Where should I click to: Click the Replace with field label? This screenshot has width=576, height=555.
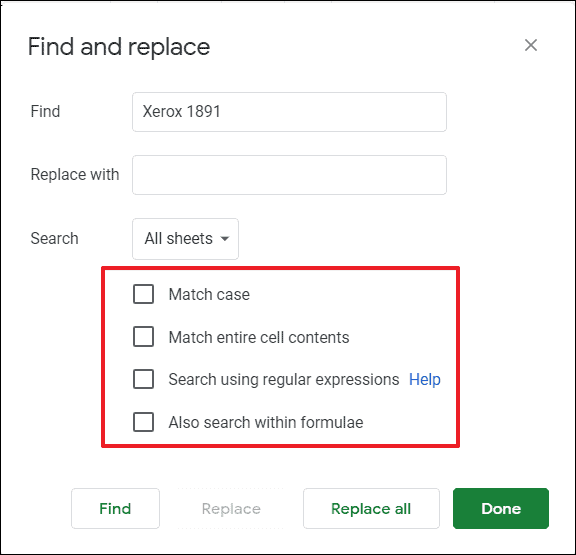(75, 174)
